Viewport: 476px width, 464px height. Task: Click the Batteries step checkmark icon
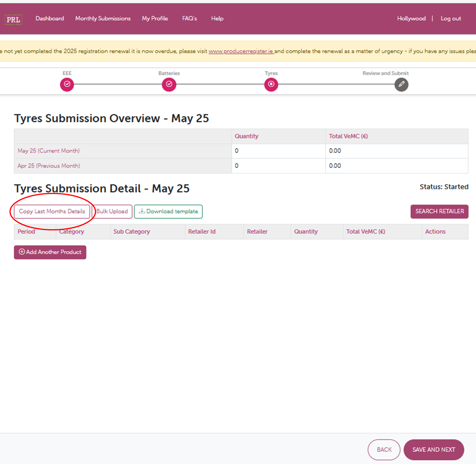click(169, 85)
